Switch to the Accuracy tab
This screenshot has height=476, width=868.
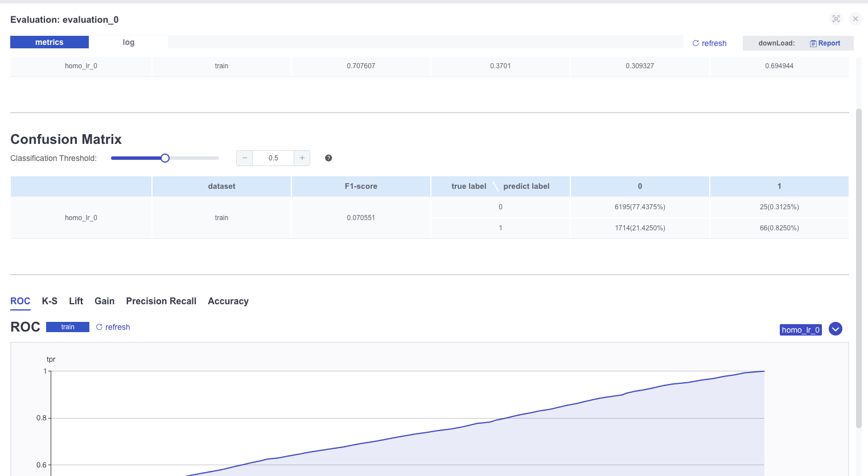coord(228,301)
